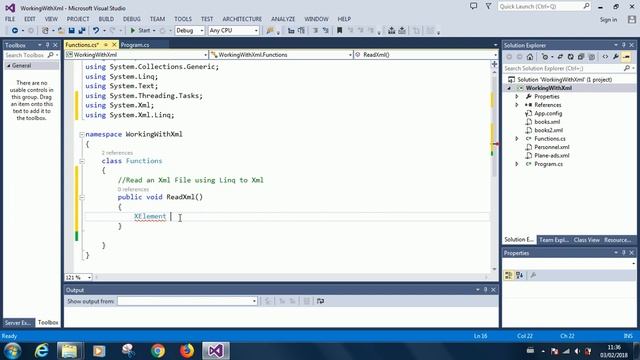The image size is (640, 360).
Task: Open the Show output from dropdown
Action: pyautogui.click(x=187, y=301)
